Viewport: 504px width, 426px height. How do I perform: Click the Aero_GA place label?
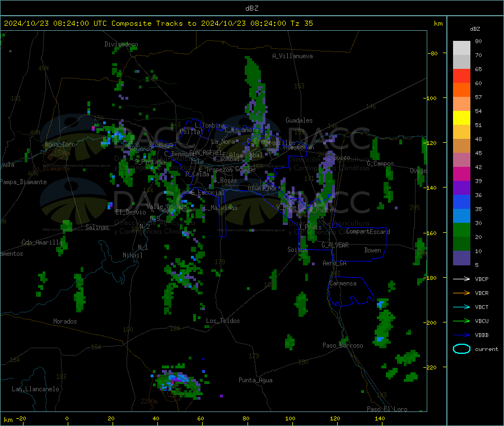pos(334,263)
